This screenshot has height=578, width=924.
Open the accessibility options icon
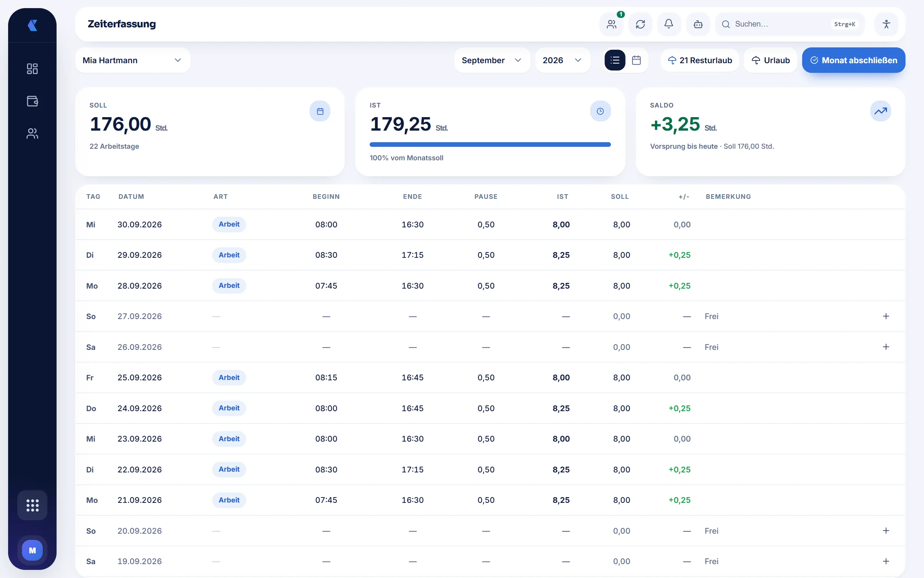tap(886, 24)
